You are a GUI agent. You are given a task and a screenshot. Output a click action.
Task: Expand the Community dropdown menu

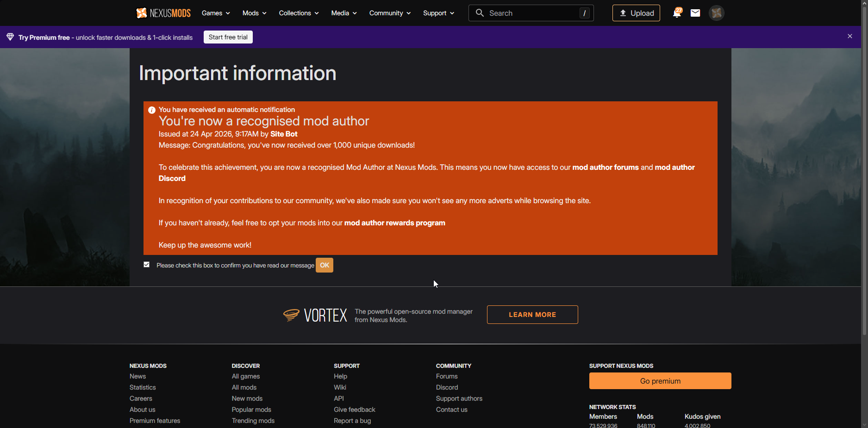(x=390, y=13)
